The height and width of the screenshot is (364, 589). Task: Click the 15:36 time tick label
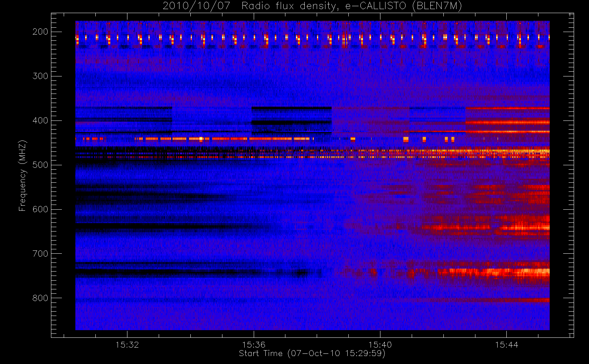254,345
